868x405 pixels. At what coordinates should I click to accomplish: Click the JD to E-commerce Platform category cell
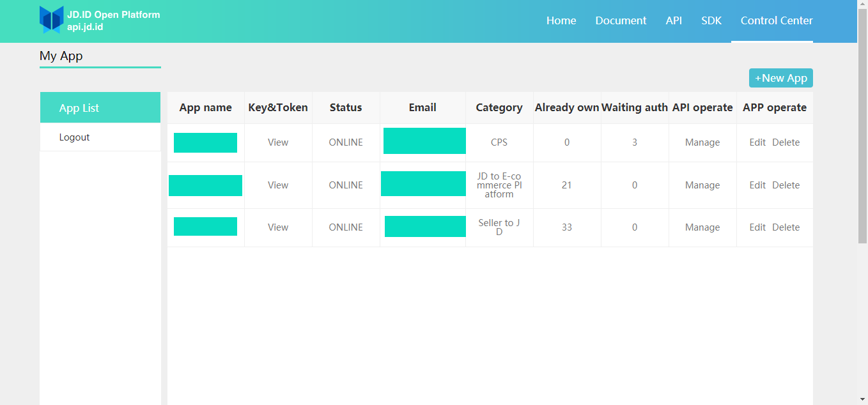[x=499, y=185]
